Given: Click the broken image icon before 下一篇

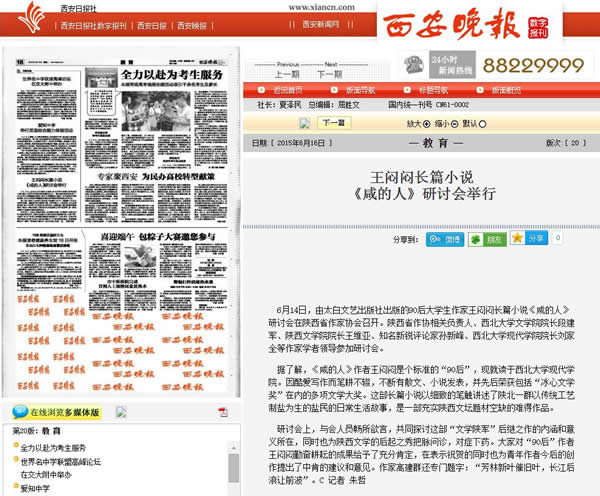Looking at the screenshot, I should coord(305,123).
